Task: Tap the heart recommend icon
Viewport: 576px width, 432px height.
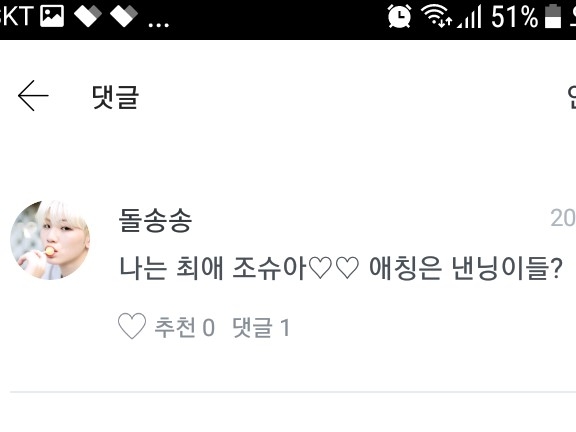Action: click(132, 326)
